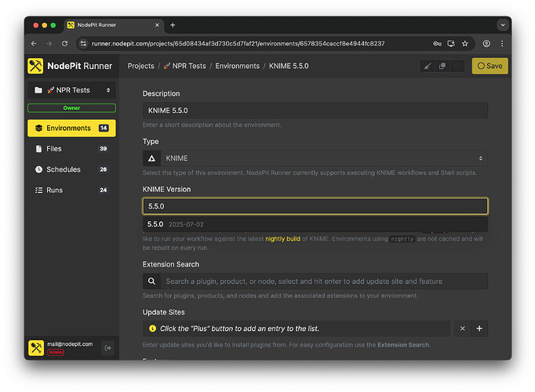
Task: Click the browser back arrow
Action: 34,44
